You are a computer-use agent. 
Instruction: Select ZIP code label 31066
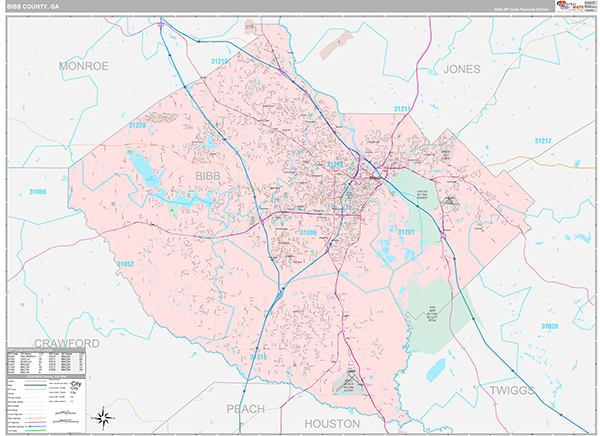pos(38,192)
